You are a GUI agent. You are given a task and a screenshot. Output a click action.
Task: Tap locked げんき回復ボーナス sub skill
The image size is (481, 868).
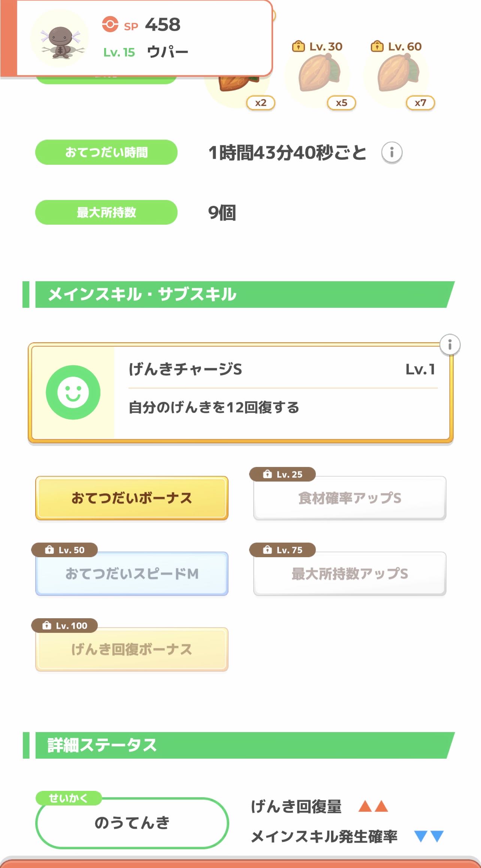coord(131,649)
